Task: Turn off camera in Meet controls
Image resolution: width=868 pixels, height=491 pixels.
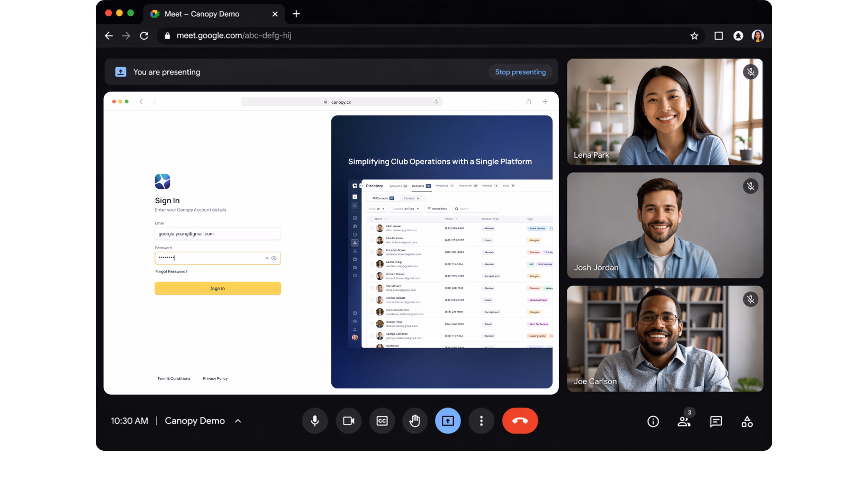Action: coord(348,421)
